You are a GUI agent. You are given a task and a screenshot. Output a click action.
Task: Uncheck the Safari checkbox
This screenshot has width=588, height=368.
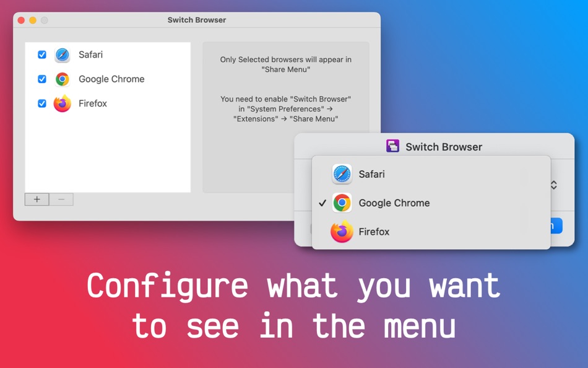42,55
